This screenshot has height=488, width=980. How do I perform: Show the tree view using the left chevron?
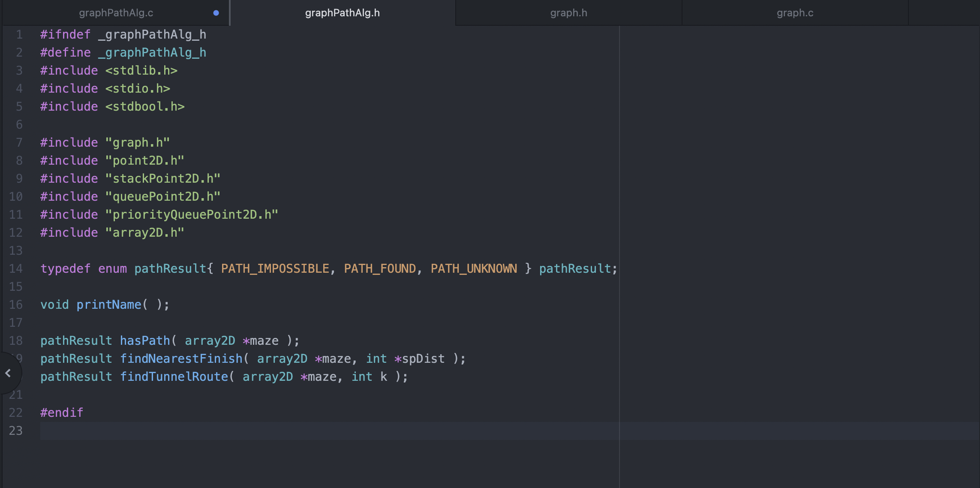click(8, 373)
